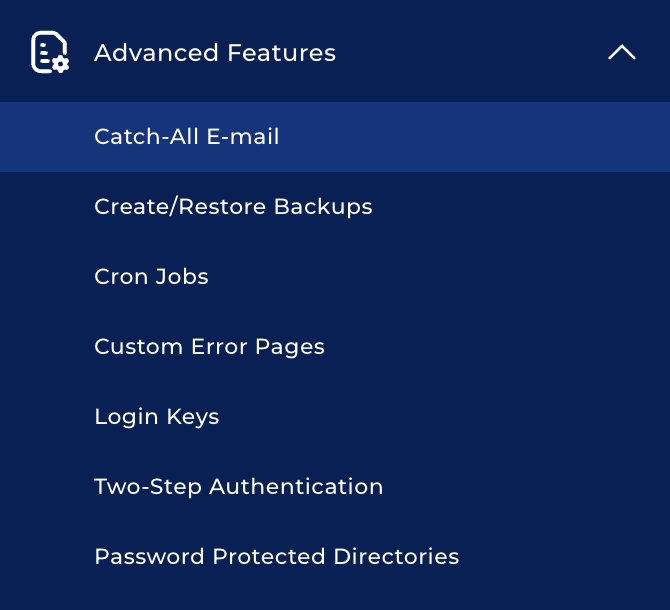Collapse the Advanced Features section chevron
Viewport: 670px width, 610px height.
[x=621, y=52]
